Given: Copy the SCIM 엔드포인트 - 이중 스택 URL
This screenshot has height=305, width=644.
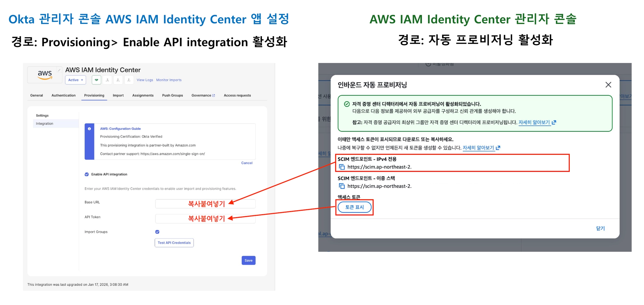Looking at the screenshot, I should 342,186.
